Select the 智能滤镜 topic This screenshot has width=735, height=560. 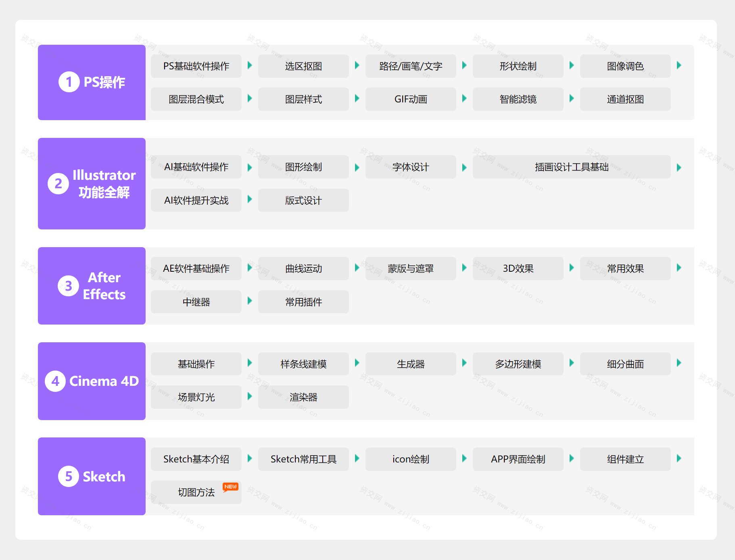pyautogui.click(x=518, y=99)
